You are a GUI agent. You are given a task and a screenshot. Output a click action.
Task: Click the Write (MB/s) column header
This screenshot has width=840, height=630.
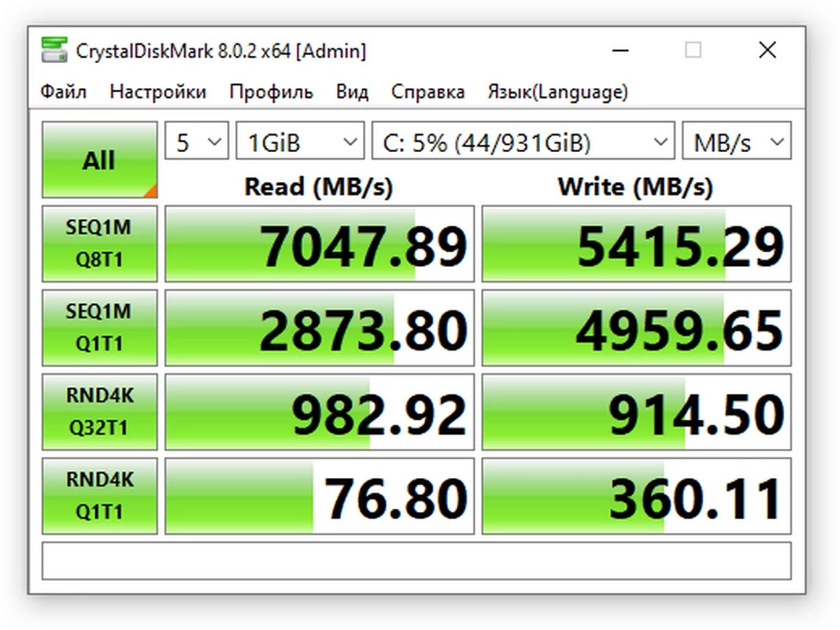tap(635, 187)
